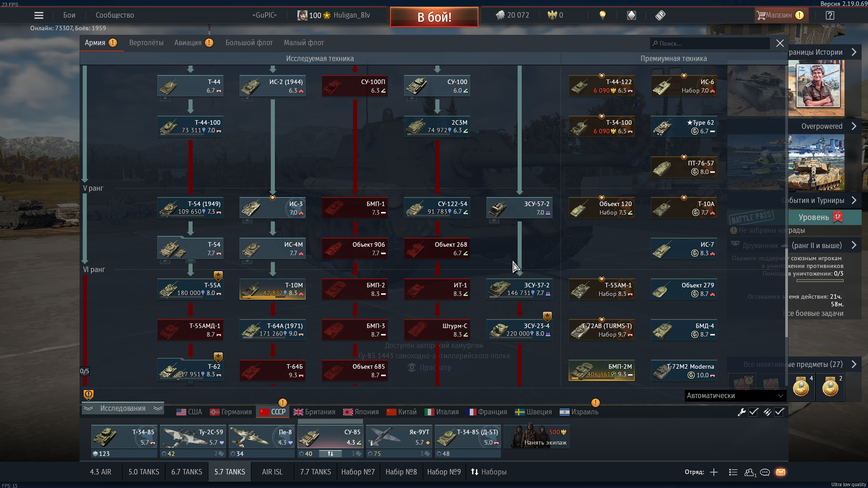
Task: Expand События и Турниры section arrow
Action: pyautogui.click(x=854, y=201)
